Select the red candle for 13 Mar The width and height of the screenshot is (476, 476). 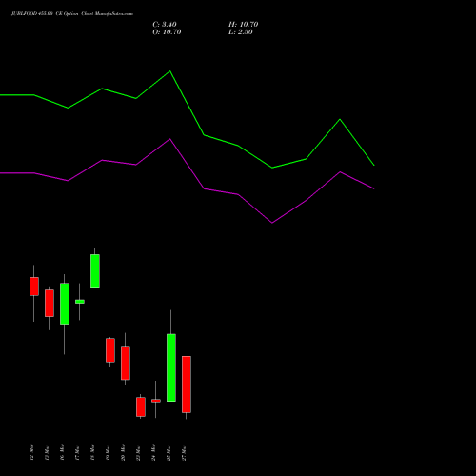click(x=50, y=303)
